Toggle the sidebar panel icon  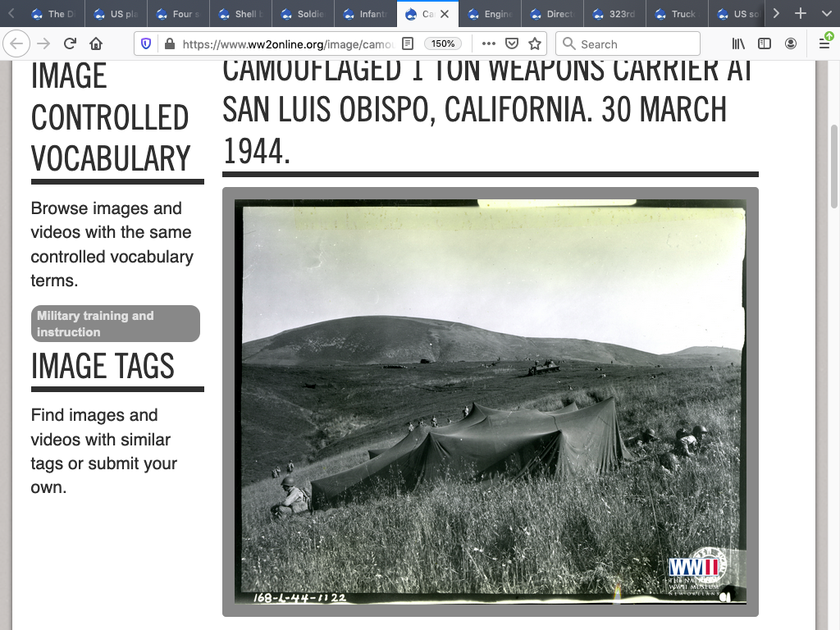click(765, 44)
